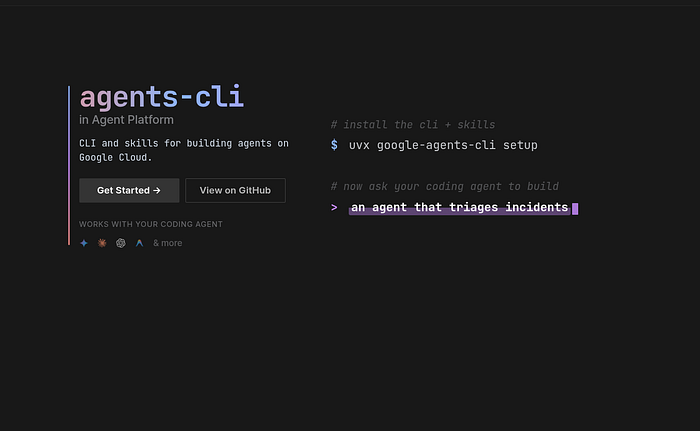The width and height of the screenshot is (700, 431).
Task: Click the purple '>' prompt symbol
Action: 334,207
